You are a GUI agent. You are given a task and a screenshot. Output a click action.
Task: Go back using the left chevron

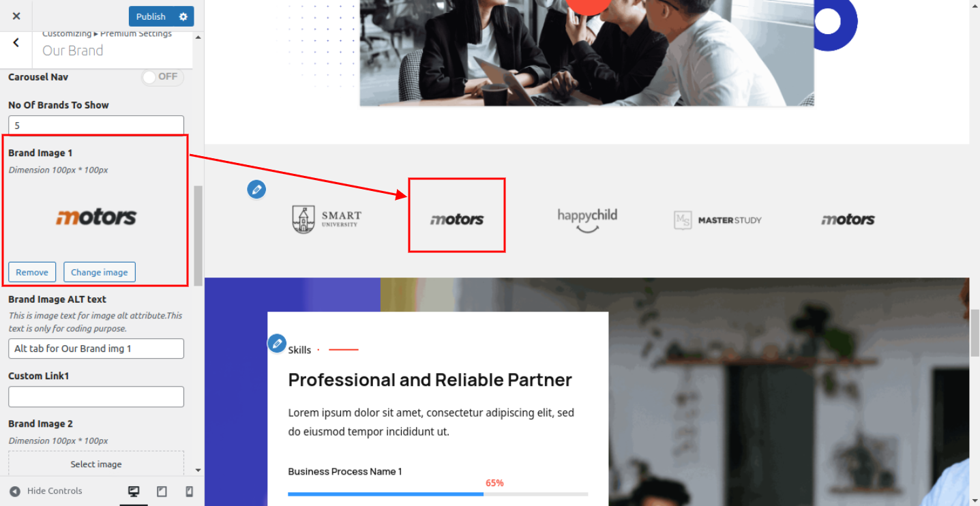pos(16,42)
